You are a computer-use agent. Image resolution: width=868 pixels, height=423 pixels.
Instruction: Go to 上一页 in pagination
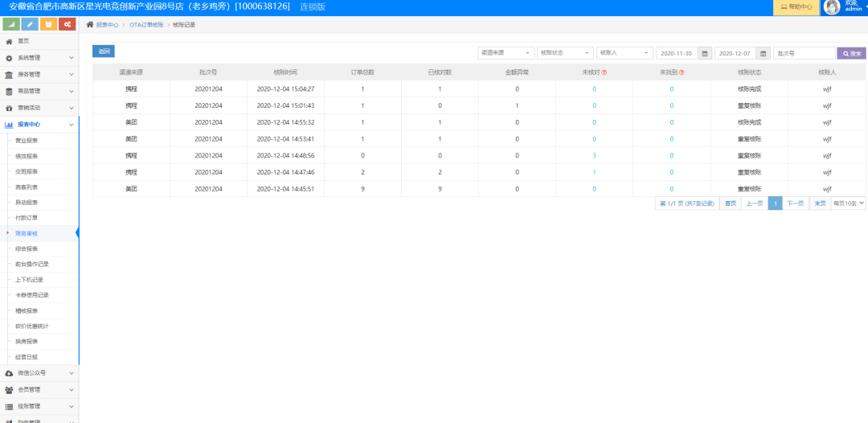(755, 203)
